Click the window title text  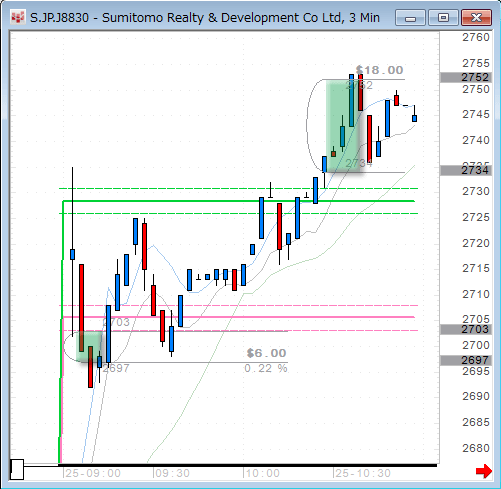(x=205, y=17)
